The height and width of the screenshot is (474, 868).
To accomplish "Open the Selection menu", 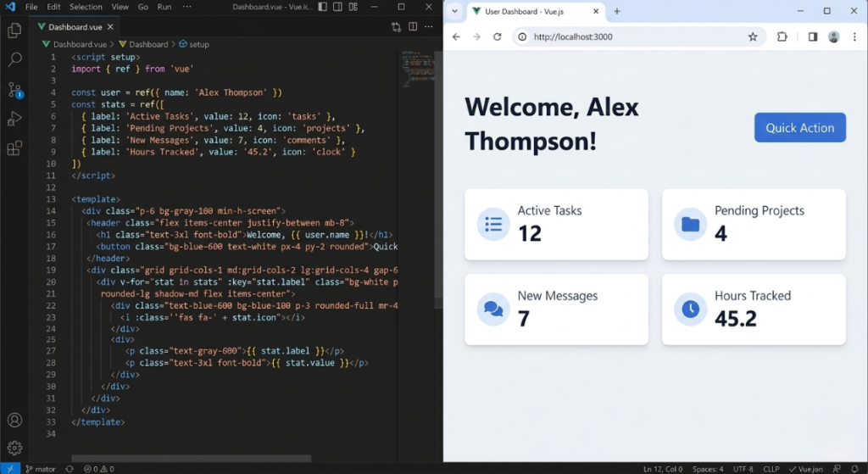I will (x=86, y=7).
